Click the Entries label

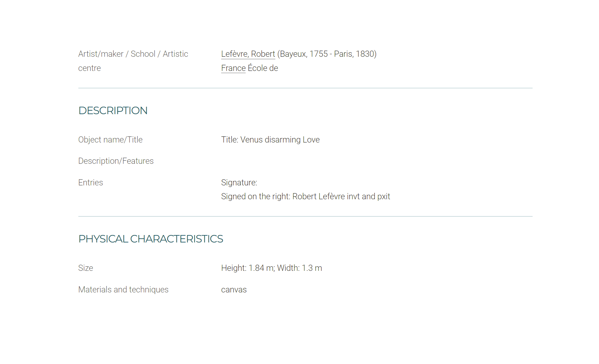click(91, 182)
